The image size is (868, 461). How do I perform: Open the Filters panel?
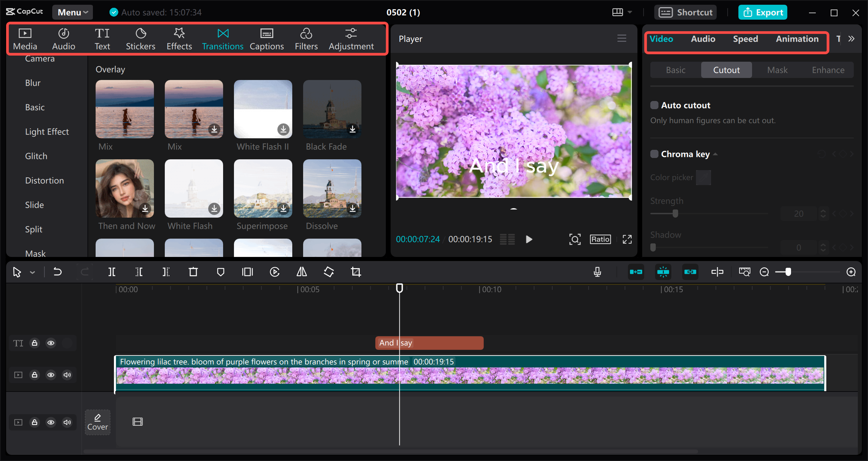tap(306, 39)
